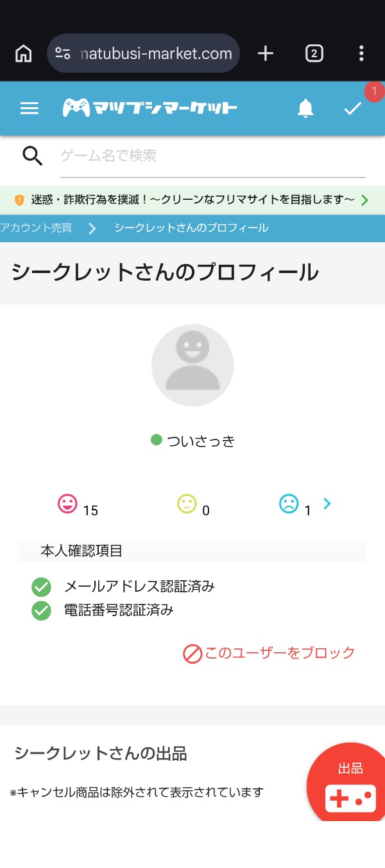Tap the phone verified checkmark

pyautogui.click(x=41, y=610)
